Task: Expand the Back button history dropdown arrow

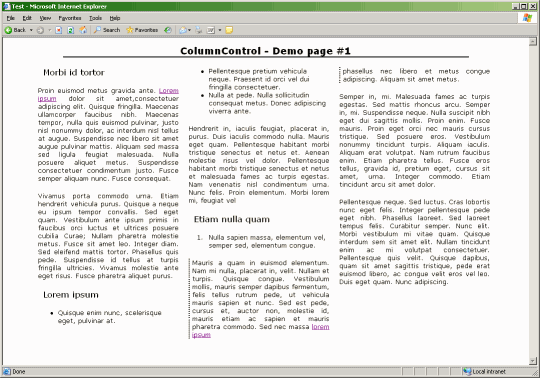Action: (x=31, y=30)
